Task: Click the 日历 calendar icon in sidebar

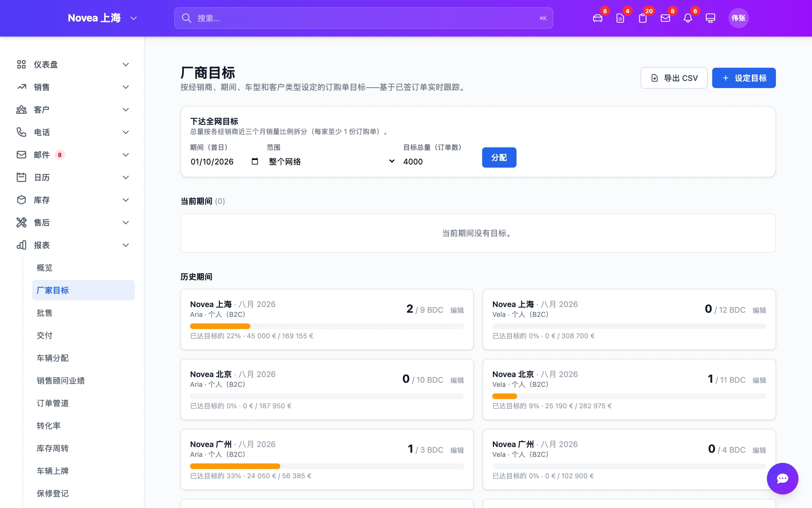Action: click(21, 177)
